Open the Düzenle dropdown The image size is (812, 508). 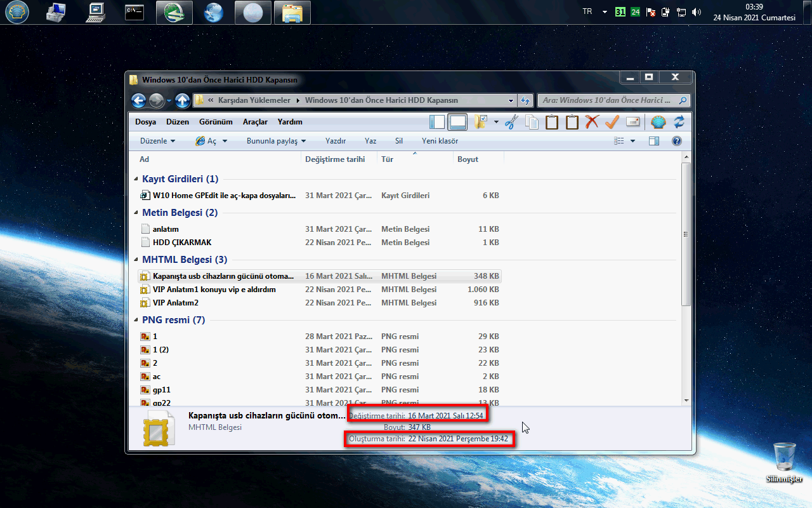[157, 141]
